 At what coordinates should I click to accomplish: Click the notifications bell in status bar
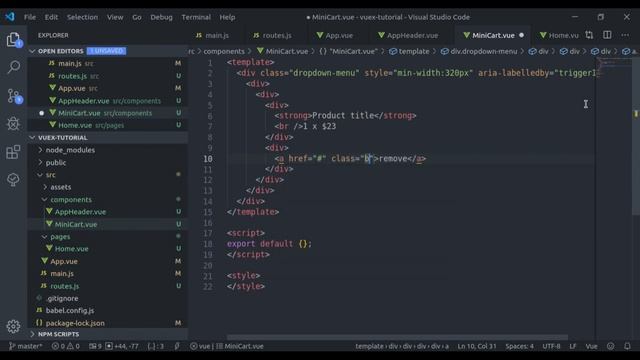pos(627,346)
